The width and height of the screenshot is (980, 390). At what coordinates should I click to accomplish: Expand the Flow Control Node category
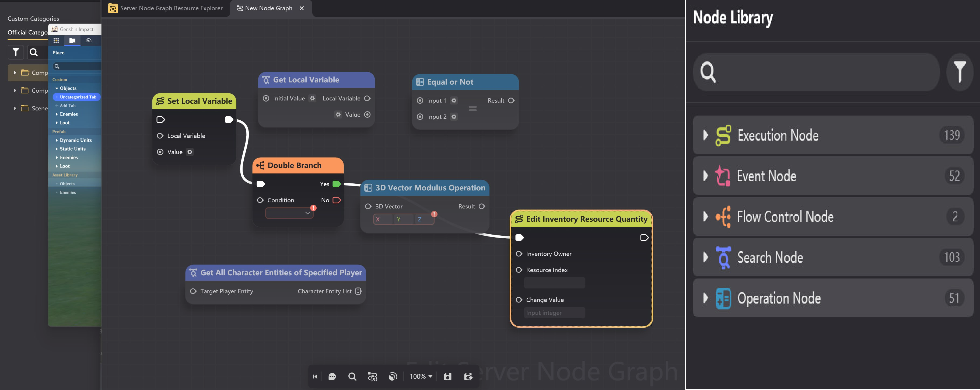[706, 217]
